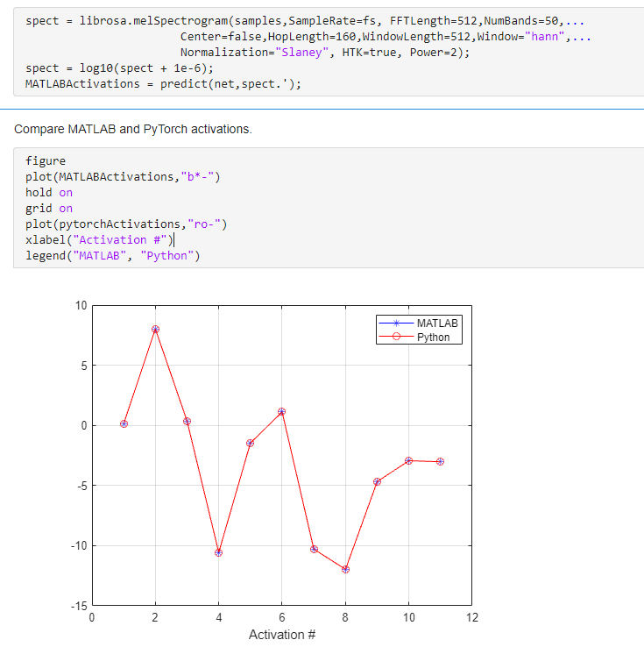
Task: Click the line plot(pytorchActivations,"ro-")
Action: 126,224
